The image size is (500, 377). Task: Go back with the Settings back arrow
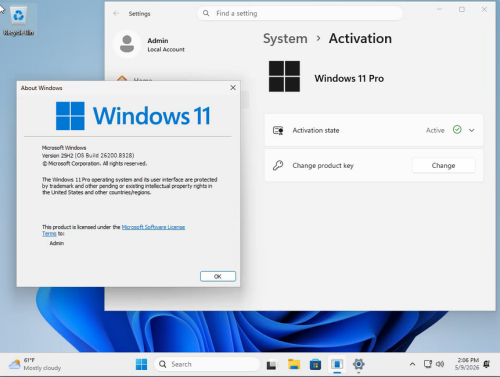pyautogui.click(x=116, y=13)
